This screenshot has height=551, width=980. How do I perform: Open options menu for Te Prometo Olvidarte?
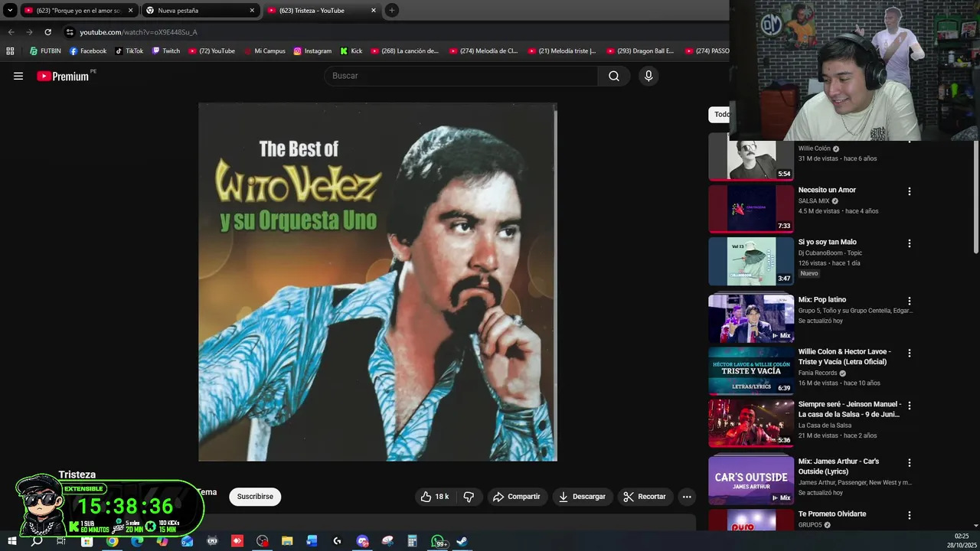point(910,515)
